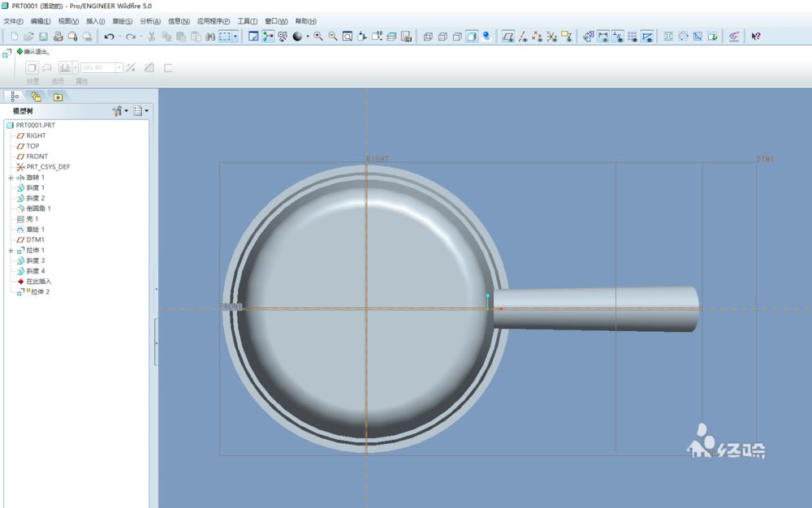Select 倒圆角 1 feature
812x508 pixels.
[33, 209]
